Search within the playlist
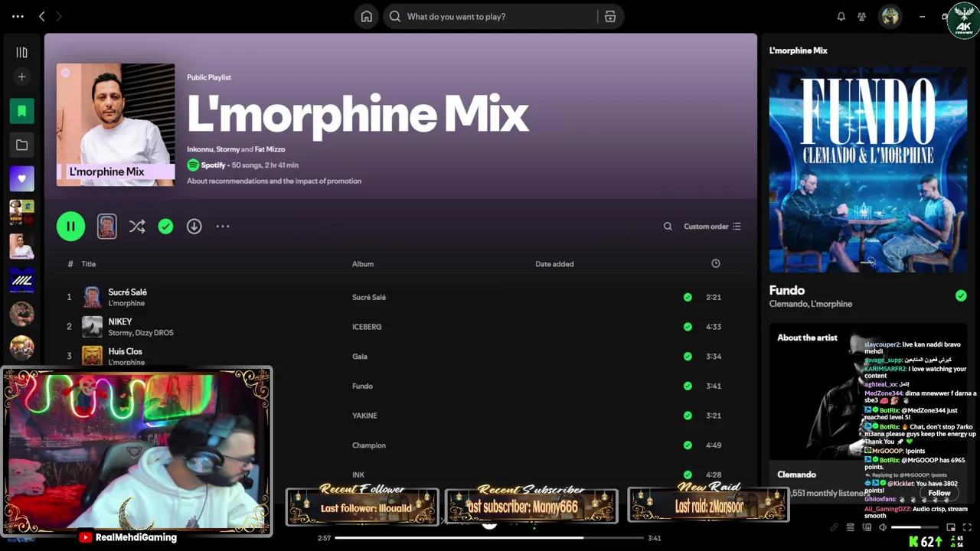The height and width of the screenshot is (551, 980). [x=668, y=227]
